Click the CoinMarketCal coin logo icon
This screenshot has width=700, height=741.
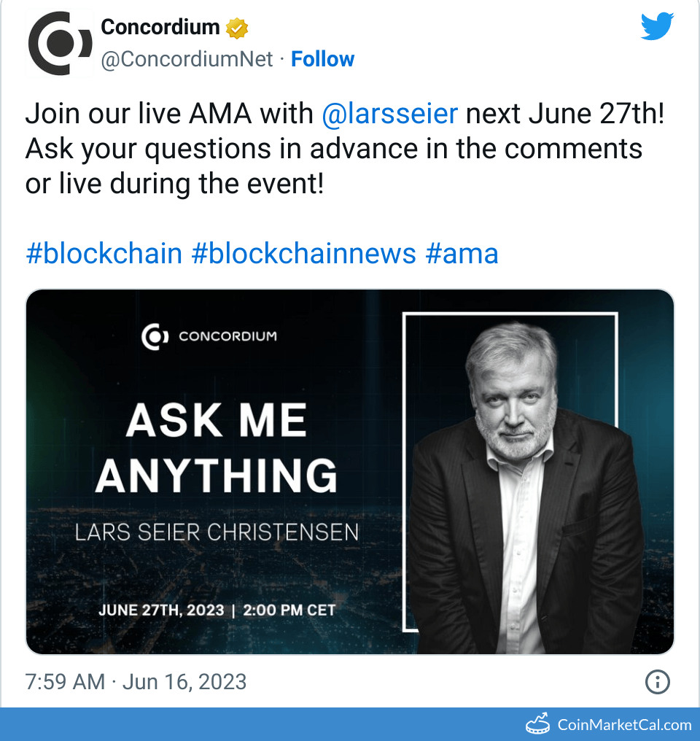point(539,723)
